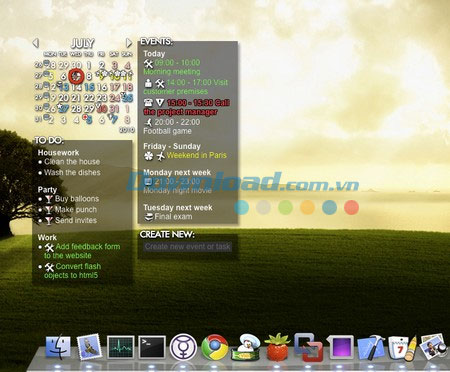
Task: Open the Call the project manager event
Action: coord(187,107)
